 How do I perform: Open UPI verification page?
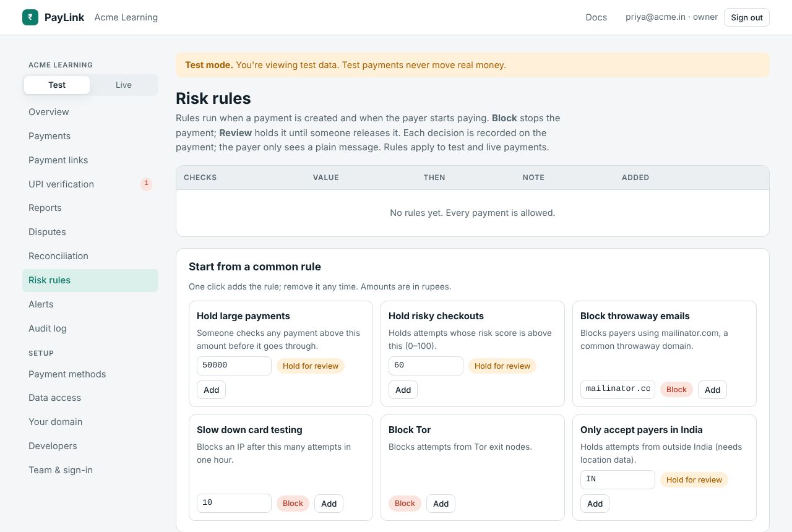90,184
